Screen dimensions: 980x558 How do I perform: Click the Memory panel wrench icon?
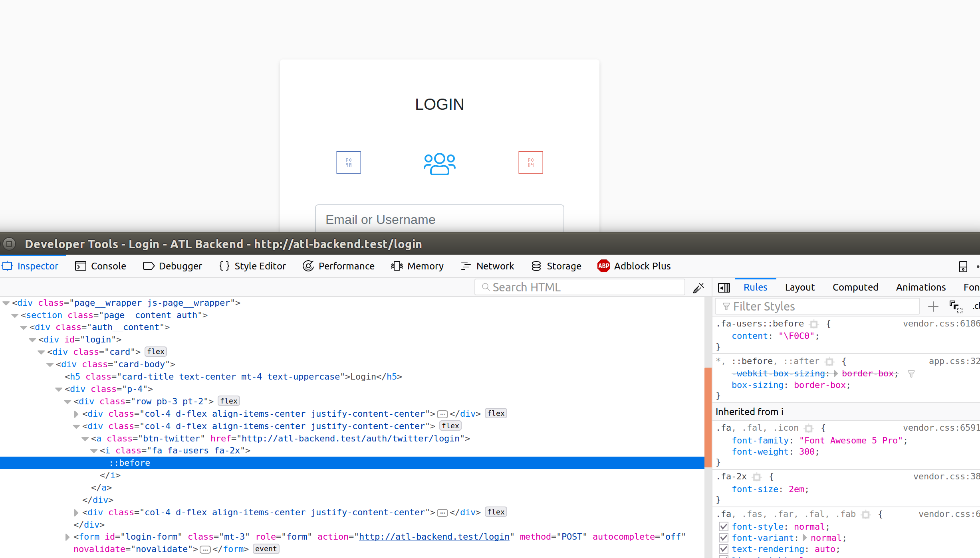[x=397, y=266]
